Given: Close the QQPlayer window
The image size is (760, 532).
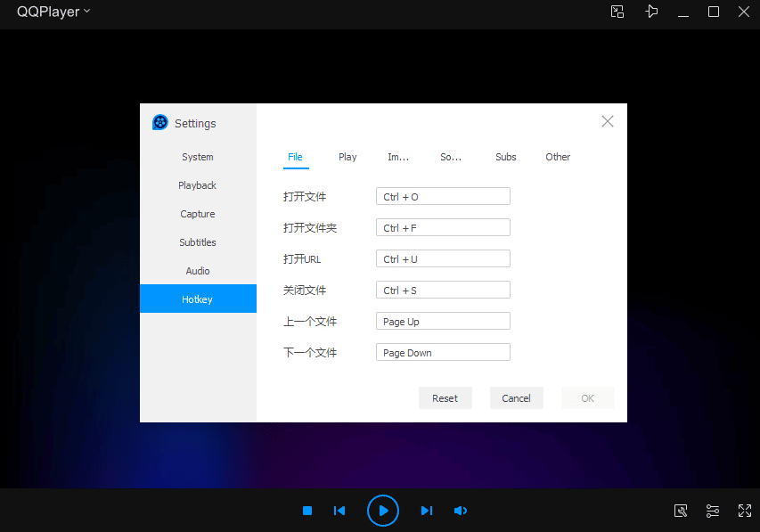Looking at the screenshot, I should 744,12.
